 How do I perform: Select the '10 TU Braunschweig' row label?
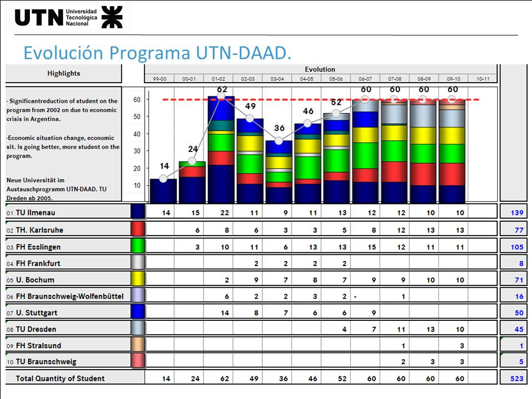click(x=42, y=362)
